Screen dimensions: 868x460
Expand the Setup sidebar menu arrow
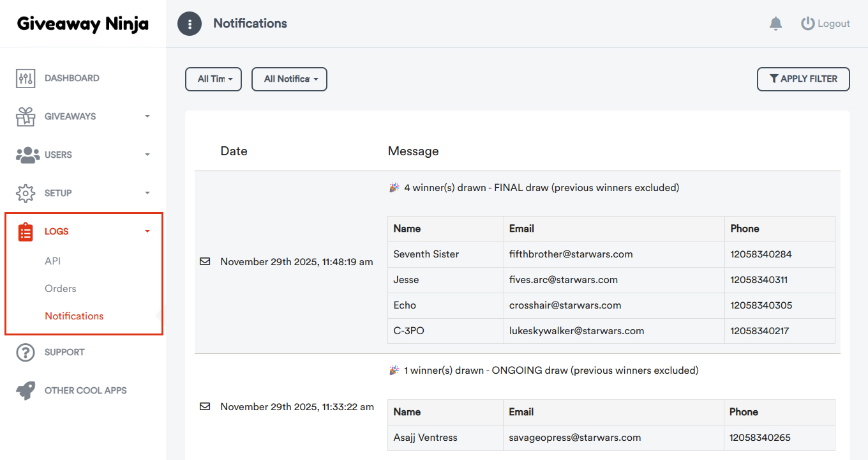point(147,193)
